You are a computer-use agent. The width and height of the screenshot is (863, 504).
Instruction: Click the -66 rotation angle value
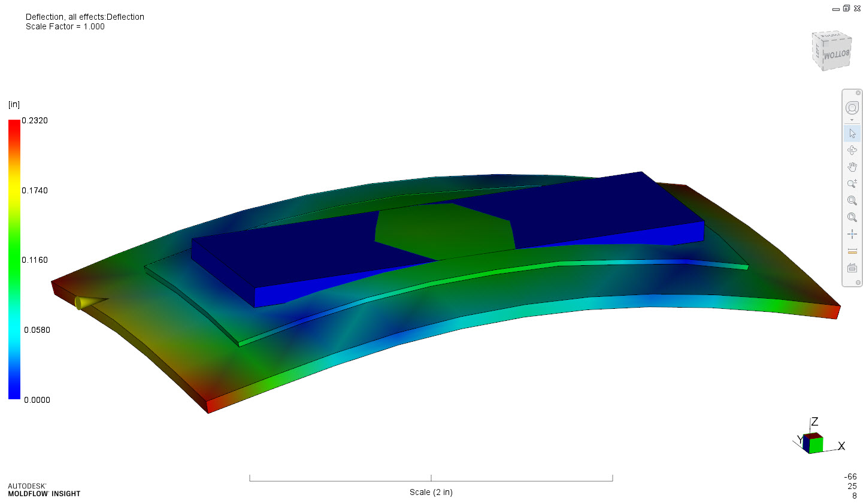850,476
